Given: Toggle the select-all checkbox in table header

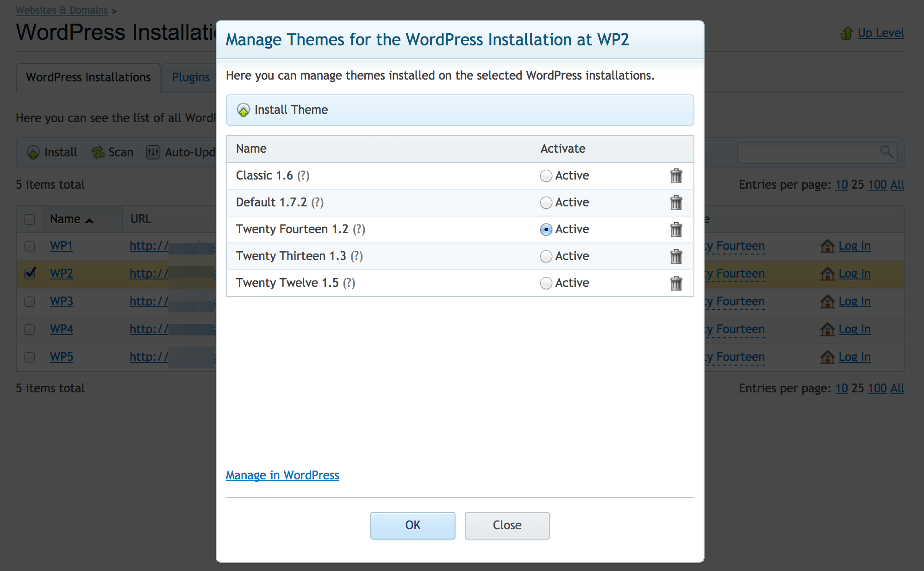Looking at the screenshot, I should [30, 219].
